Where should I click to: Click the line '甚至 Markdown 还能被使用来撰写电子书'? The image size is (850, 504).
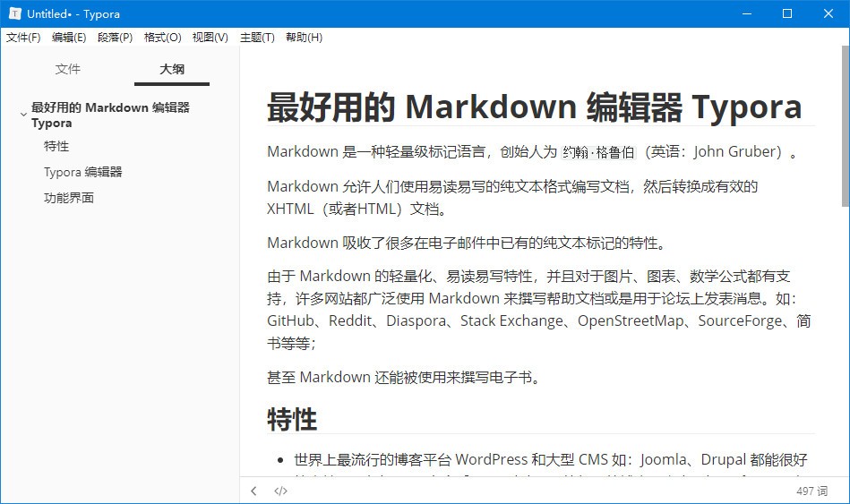[x=405, y=377]
